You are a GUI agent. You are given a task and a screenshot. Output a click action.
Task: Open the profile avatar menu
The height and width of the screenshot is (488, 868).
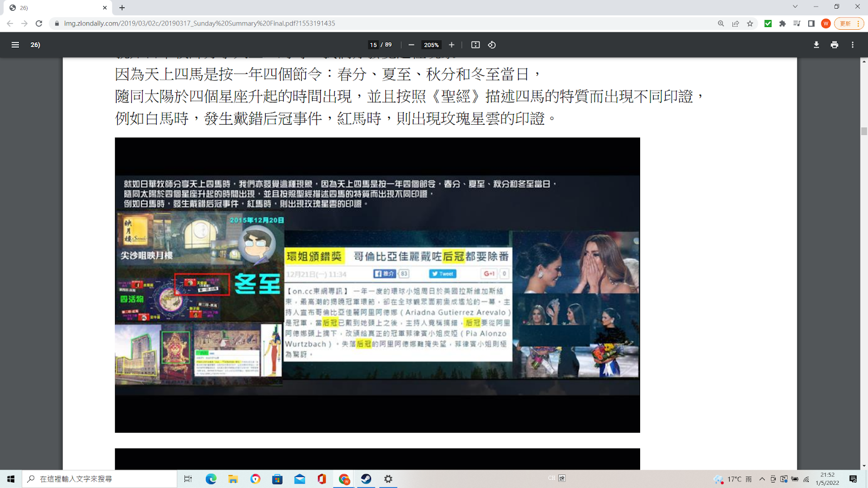pyautogui.click(x=826, y=23)
